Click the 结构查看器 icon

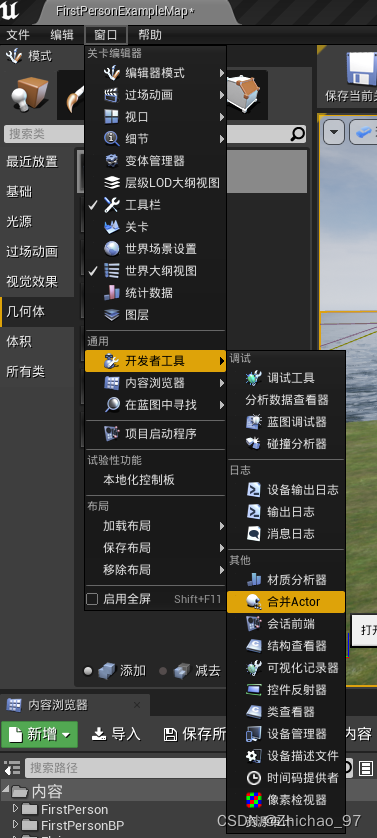[x=253, y=646]
